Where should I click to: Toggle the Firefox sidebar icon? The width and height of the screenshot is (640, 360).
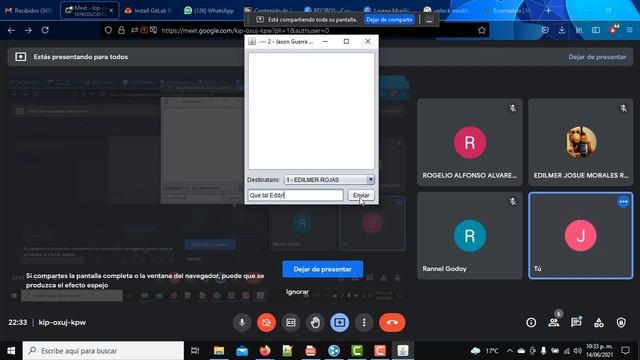[x=596, y=30]
